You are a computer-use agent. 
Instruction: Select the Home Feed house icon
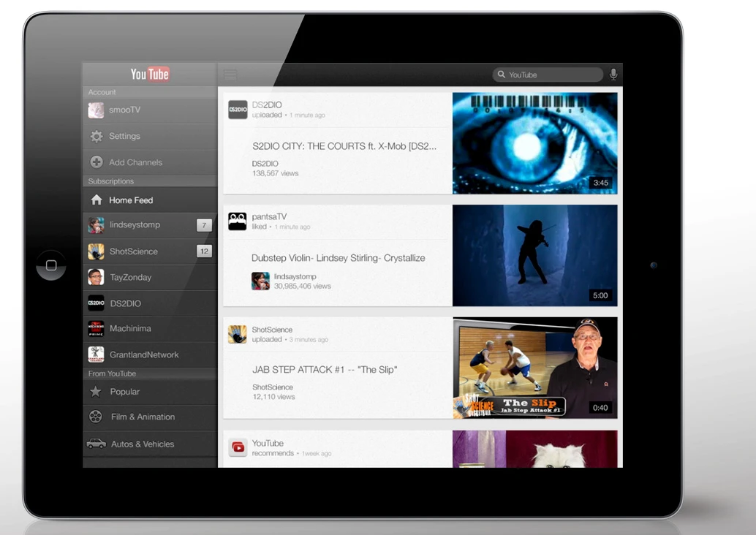[x=97, y=200]
